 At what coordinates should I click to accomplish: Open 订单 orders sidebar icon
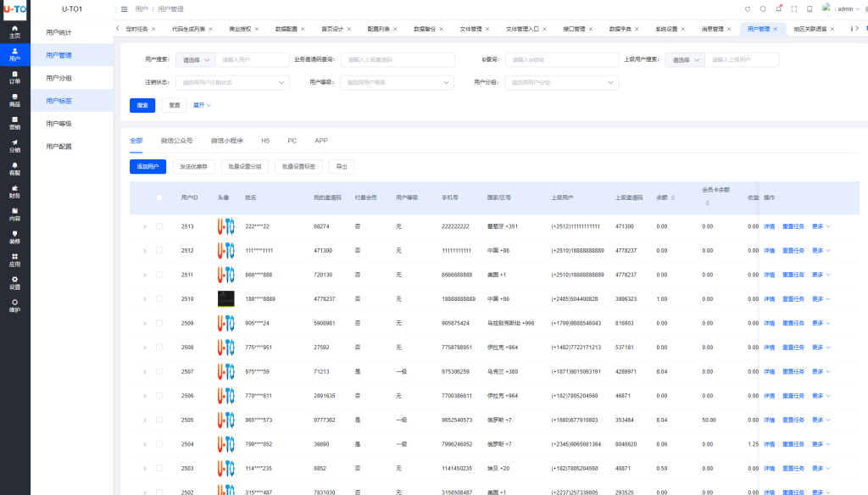15,77
